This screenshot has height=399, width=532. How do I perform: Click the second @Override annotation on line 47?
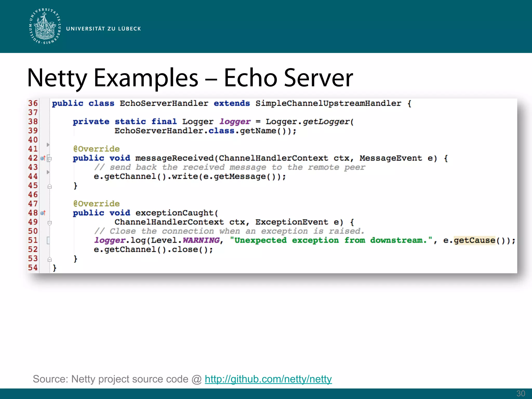click(96, 204)
